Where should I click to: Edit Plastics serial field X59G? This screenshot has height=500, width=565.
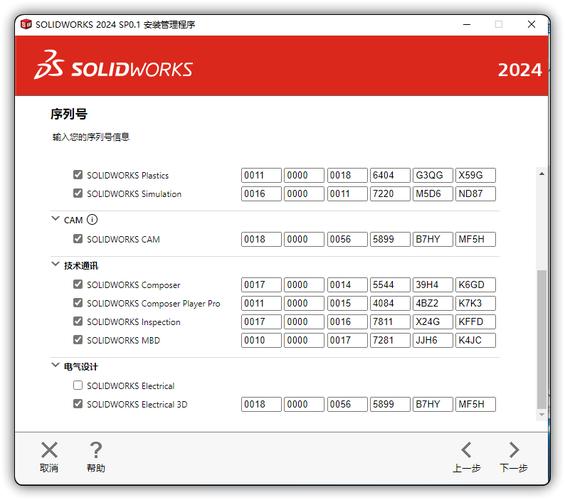(x=475, y=175)
